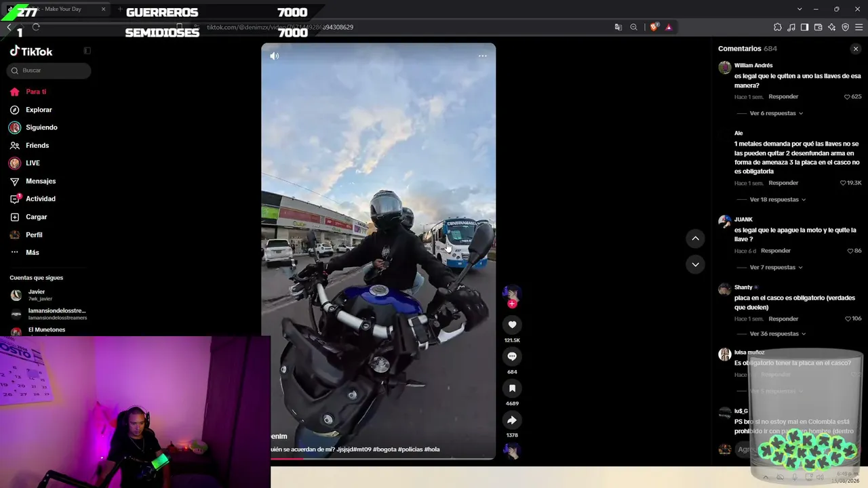This screenshot has width=868, height=488.
Task: Open the hashtag #policias in the caption
Action: [410, 449]
